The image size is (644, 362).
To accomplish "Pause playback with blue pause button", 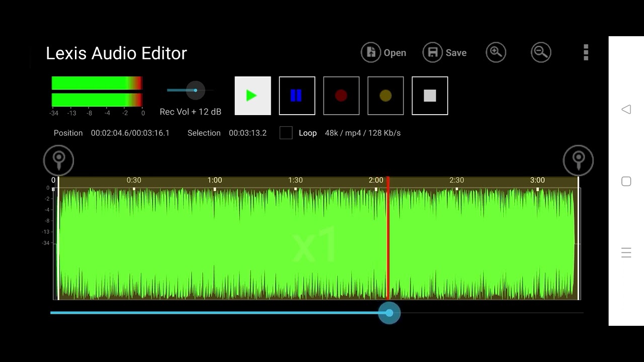I will 297,96.
